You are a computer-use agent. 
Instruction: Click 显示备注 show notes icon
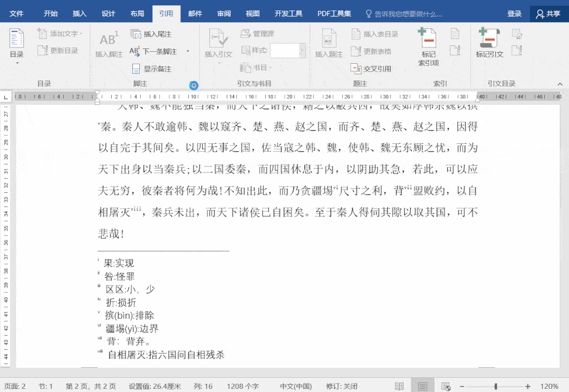[x=136, y=69]
